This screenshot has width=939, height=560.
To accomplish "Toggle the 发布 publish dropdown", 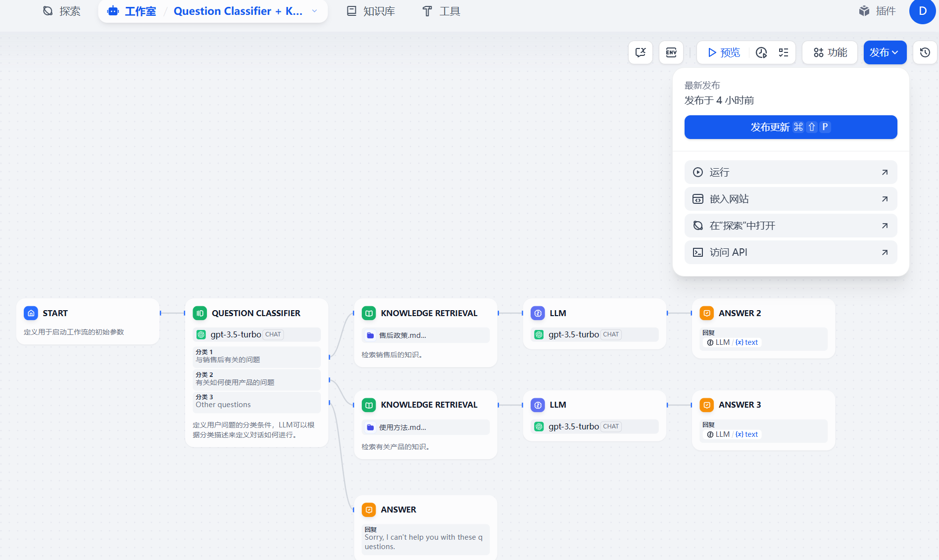I will pyautogui.click(x=885, y=52).
